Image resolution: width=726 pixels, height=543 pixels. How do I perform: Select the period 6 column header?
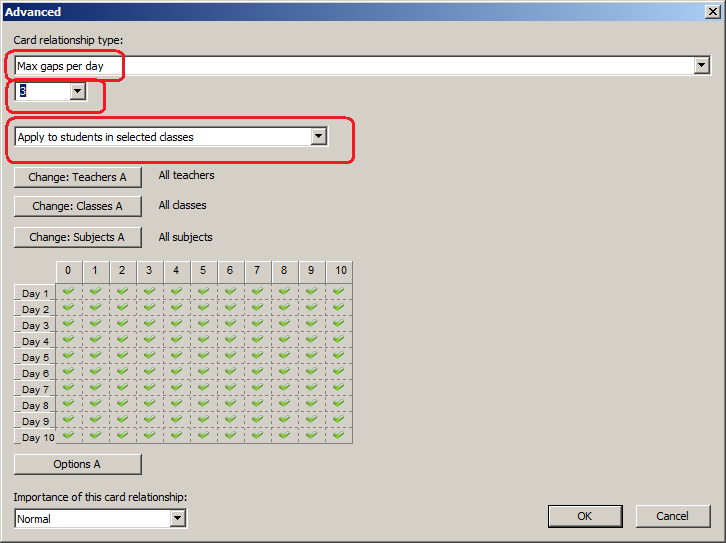[x=230, y=271]
